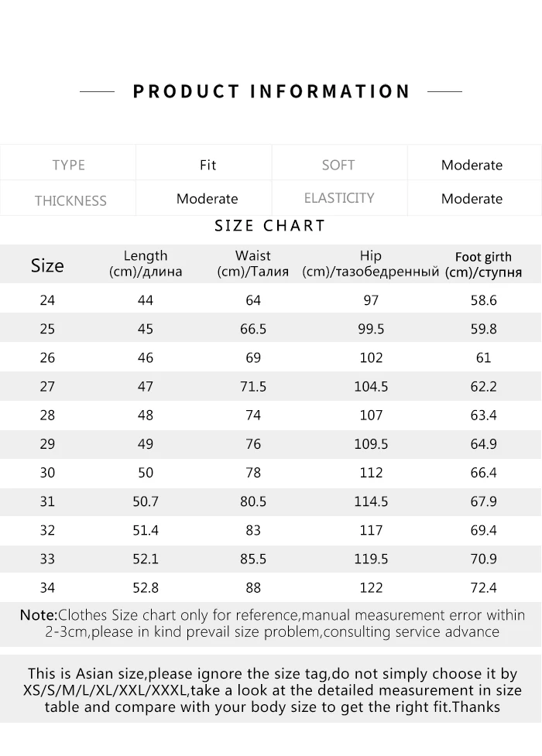
Task: Select the Asian size notice text
Action: click(x=272, y=690)
